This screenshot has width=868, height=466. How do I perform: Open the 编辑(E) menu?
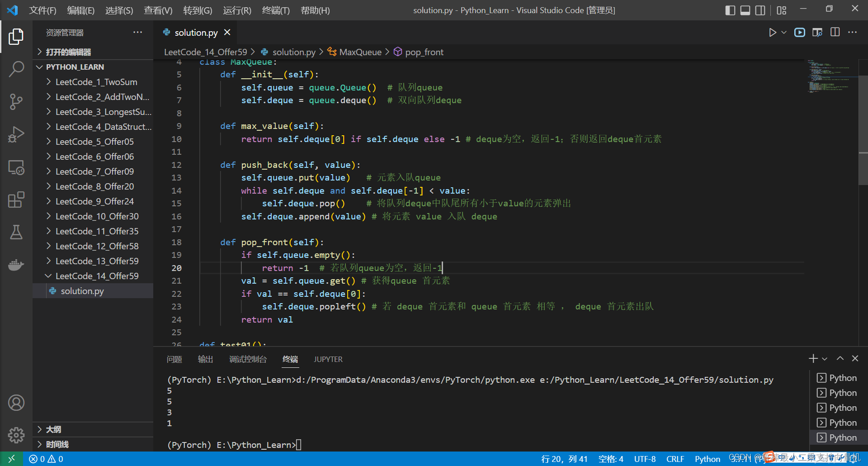point(80,10)
